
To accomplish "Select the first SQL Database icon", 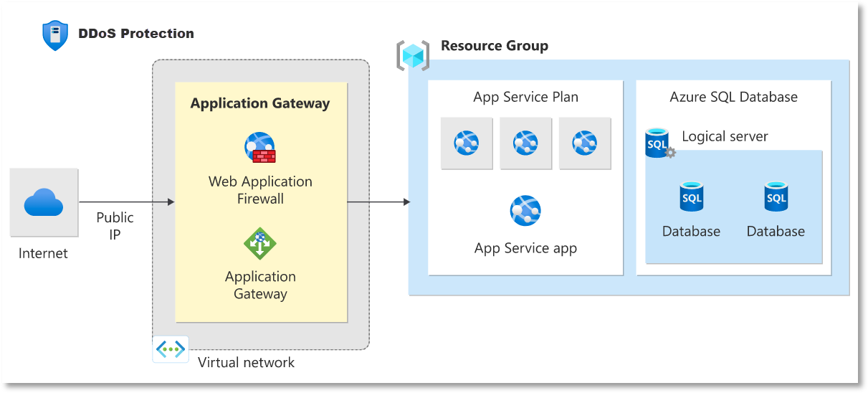I will tap(692, 196).
